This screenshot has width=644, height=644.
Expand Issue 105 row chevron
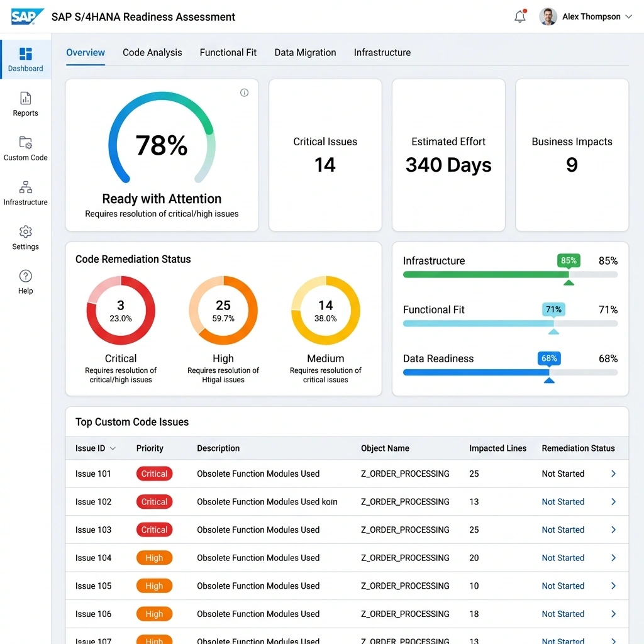(613, 586)
